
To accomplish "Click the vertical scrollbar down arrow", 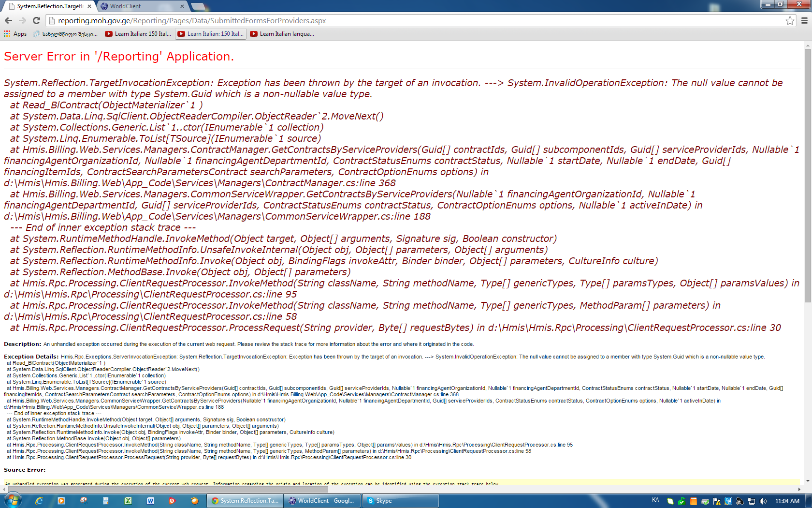I will click(x=808, y=481).
